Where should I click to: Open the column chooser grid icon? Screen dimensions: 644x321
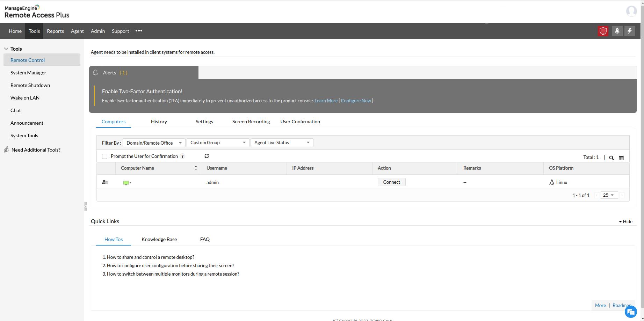[x=621, y=158]
